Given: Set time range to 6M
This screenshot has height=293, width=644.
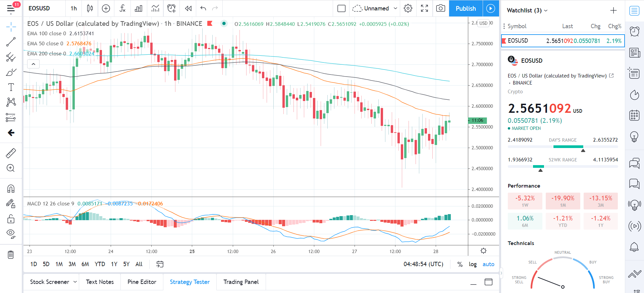Looking at the screenshot, I should (x=85, y=264).
